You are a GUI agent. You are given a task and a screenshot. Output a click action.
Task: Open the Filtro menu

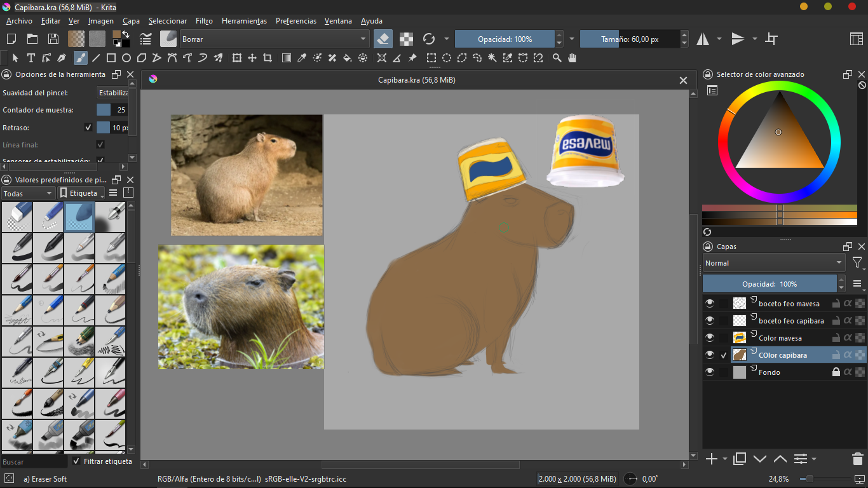tap(204, 21)
